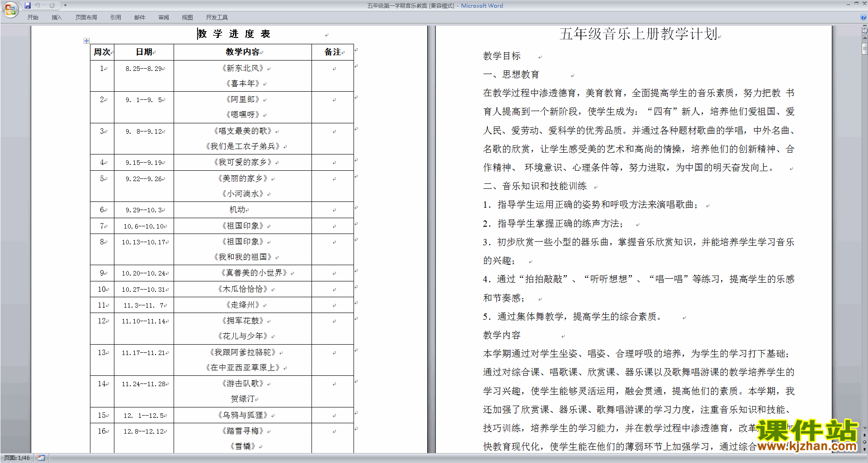Click the scroll up arrow
The height and width of the screenshot is (463, 868).
(x=865, y=38)
